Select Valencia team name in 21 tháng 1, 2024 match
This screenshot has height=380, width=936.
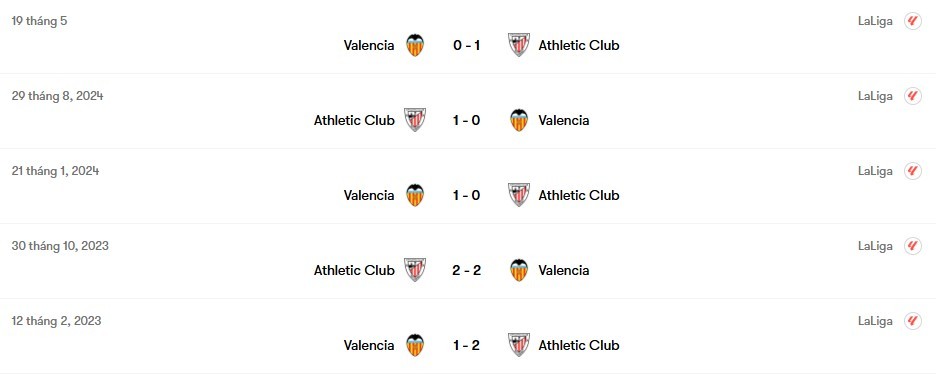tap(369, 195)
